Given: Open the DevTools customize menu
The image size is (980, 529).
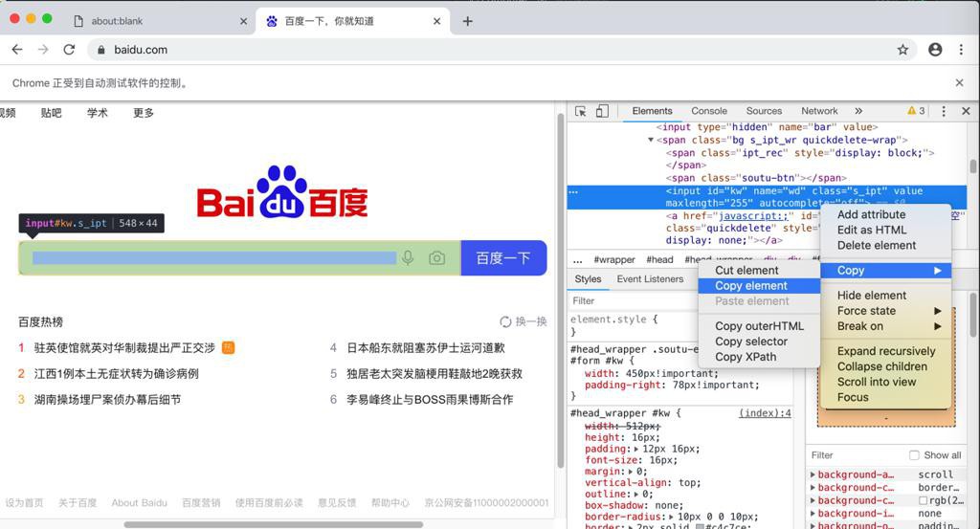Looking at the screenshot, I should [x=944, y=111].
